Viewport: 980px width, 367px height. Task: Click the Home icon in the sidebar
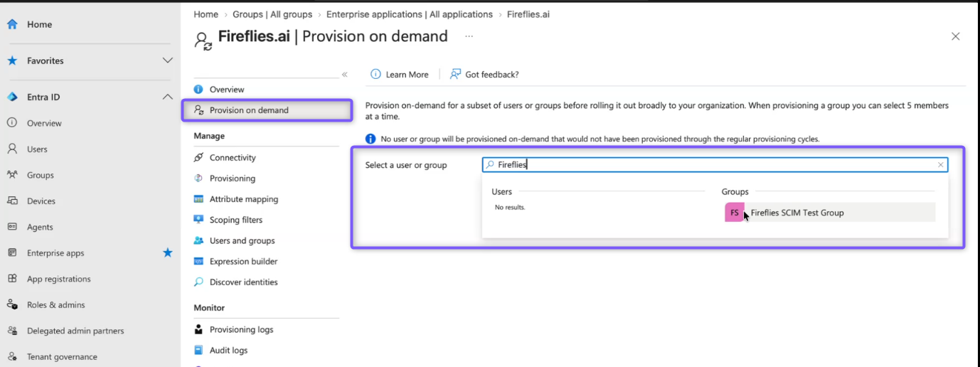point(12,24)
